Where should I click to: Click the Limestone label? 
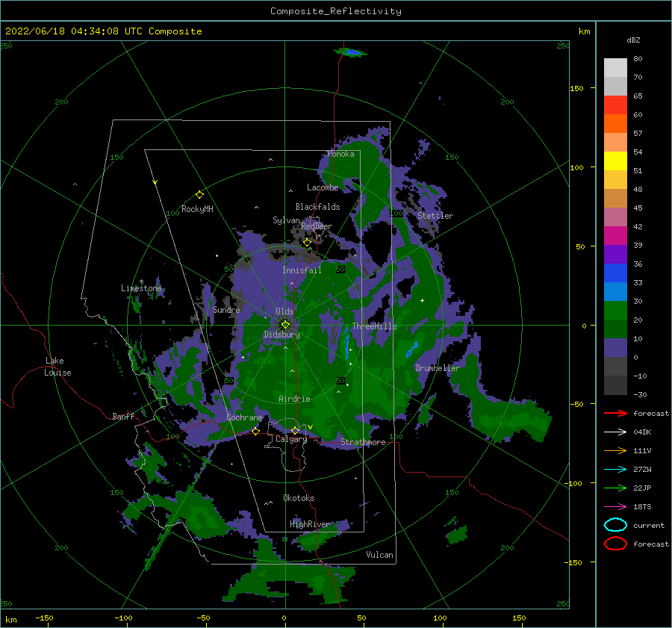(141, 288)
